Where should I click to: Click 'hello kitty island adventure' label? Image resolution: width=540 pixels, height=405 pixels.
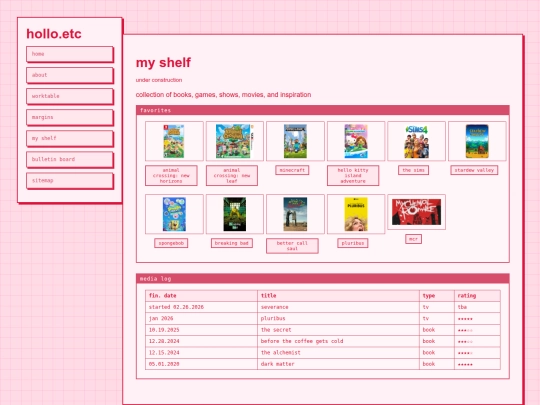pyautogui.click(x=353, y=176)
